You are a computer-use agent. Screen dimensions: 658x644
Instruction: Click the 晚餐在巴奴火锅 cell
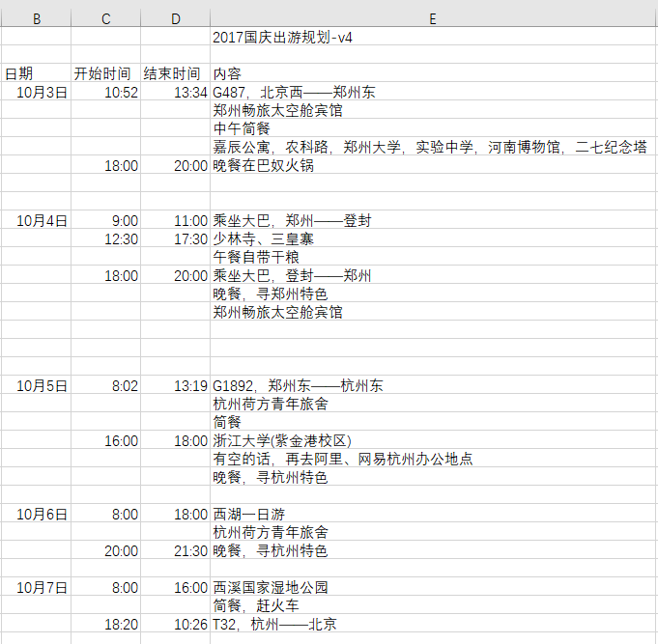[x=263, y=166]
